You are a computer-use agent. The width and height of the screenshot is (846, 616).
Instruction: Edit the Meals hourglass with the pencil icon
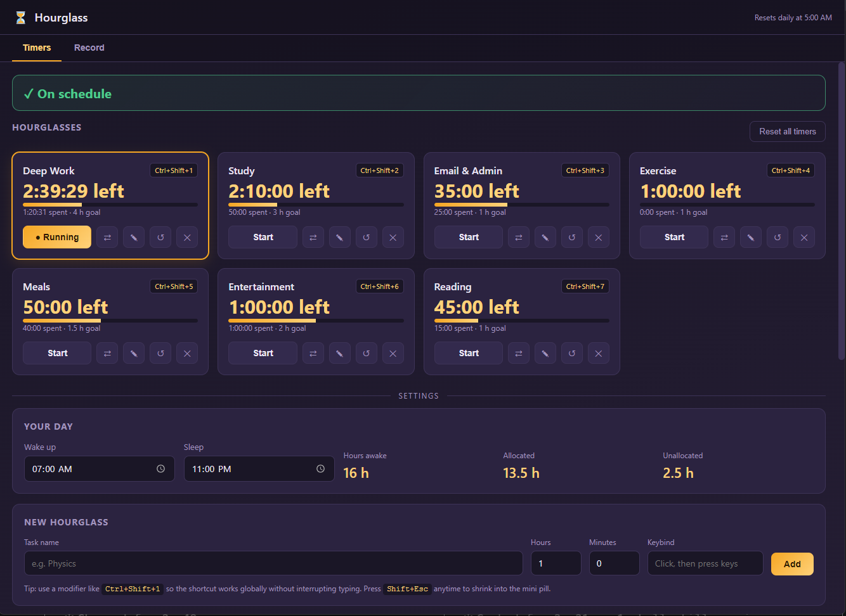coord(134,354)
